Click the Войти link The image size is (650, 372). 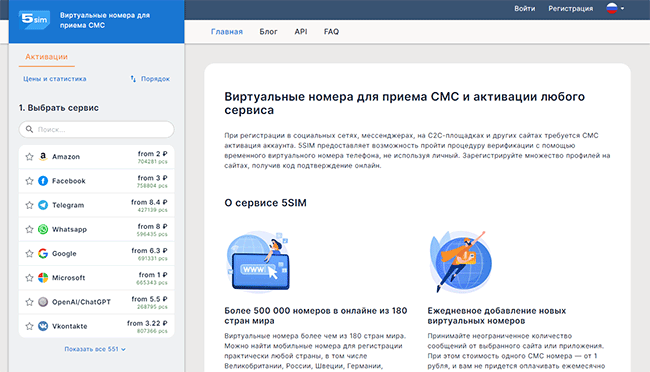click(x=525, y=8)
